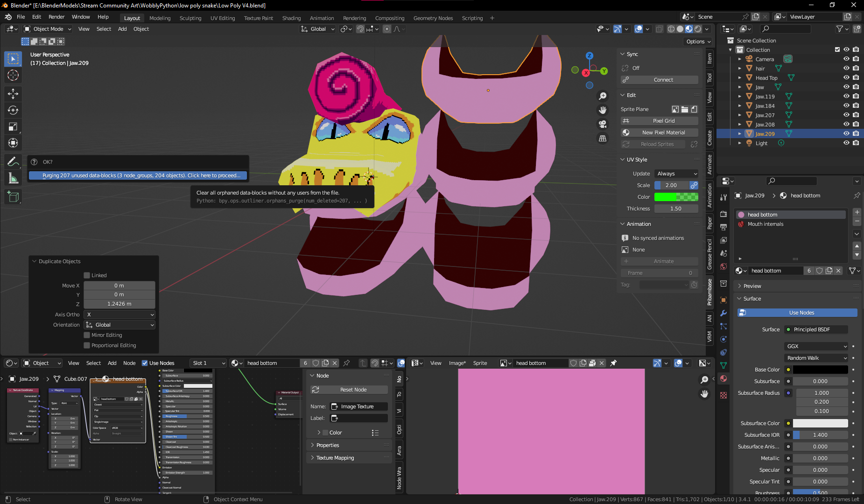Toggle camera view icon in viewport

point(603,124)
